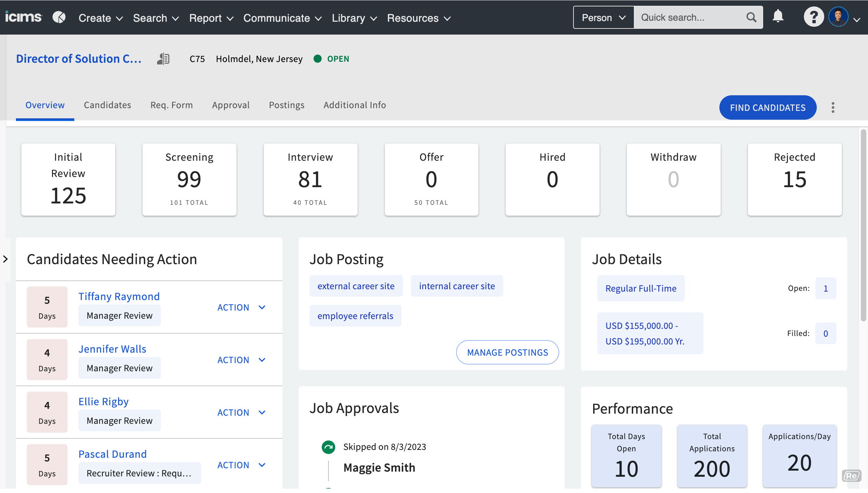Screen dimensions: 868x493
Task: Switch to the Candidates tab
Action: [107, 105]
